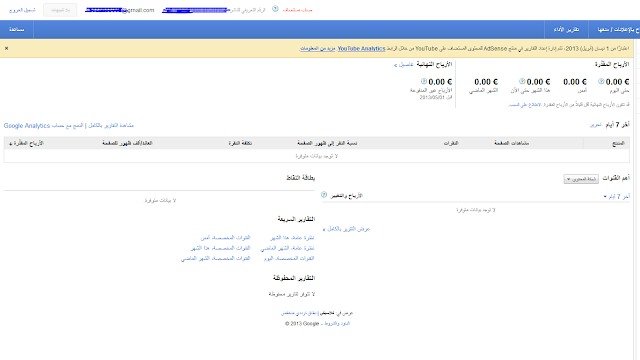Sort by estimated earnings column header
Image resolution: width=640 pixels, height=360 pixels.
27,143
